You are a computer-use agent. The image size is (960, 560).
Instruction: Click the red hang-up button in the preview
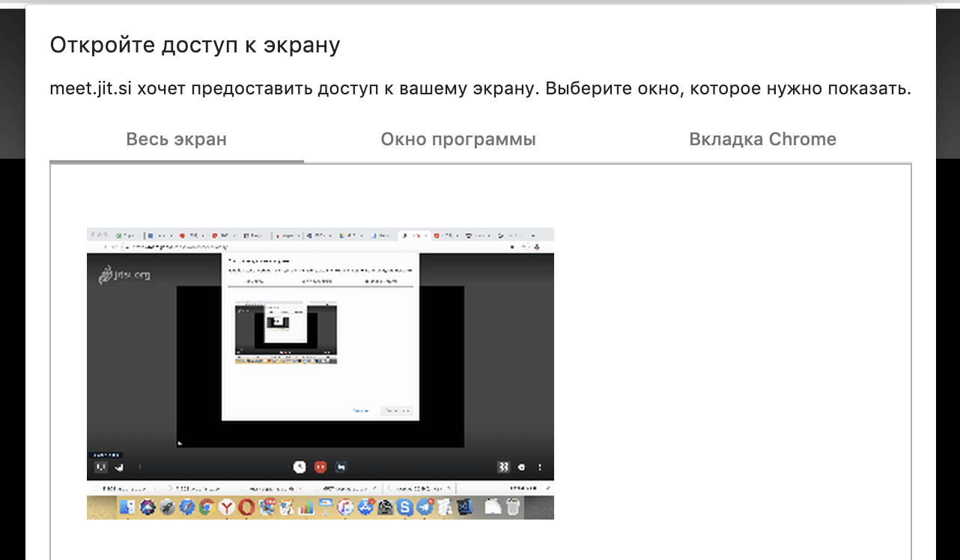pos(320,467)
